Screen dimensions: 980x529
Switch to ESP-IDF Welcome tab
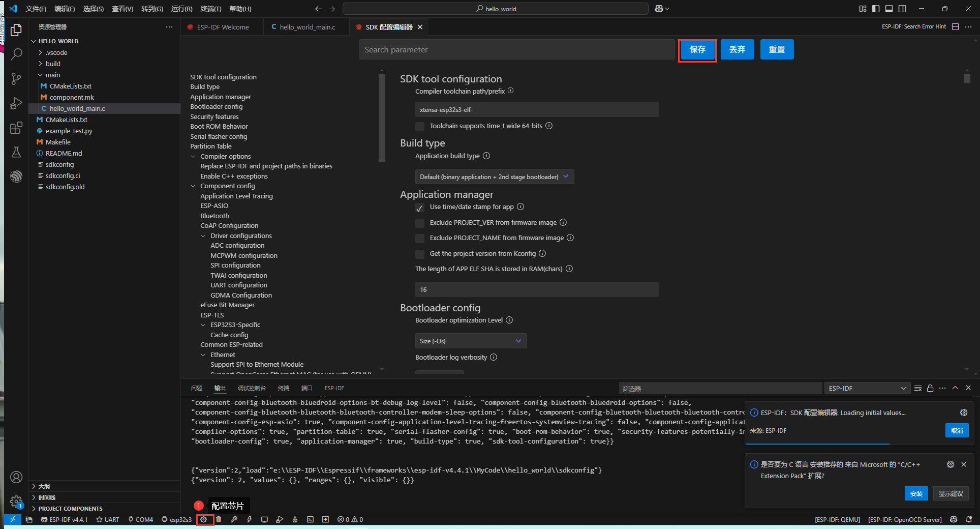[223, 27]
